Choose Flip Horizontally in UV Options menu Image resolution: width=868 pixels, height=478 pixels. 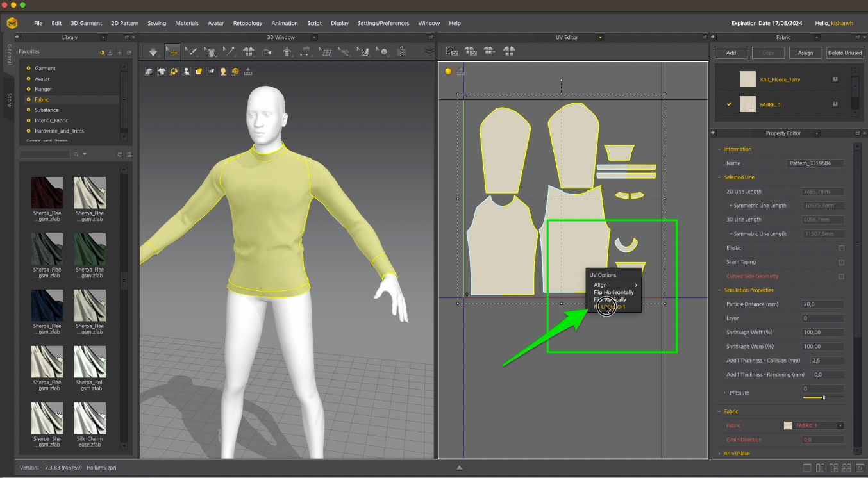click(613, 292)
